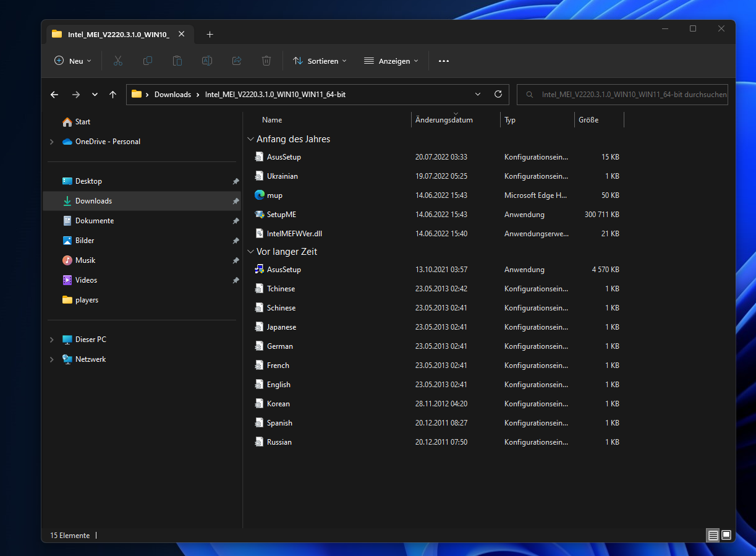
Task: Click the folder search input field
Action: [622, 95]
